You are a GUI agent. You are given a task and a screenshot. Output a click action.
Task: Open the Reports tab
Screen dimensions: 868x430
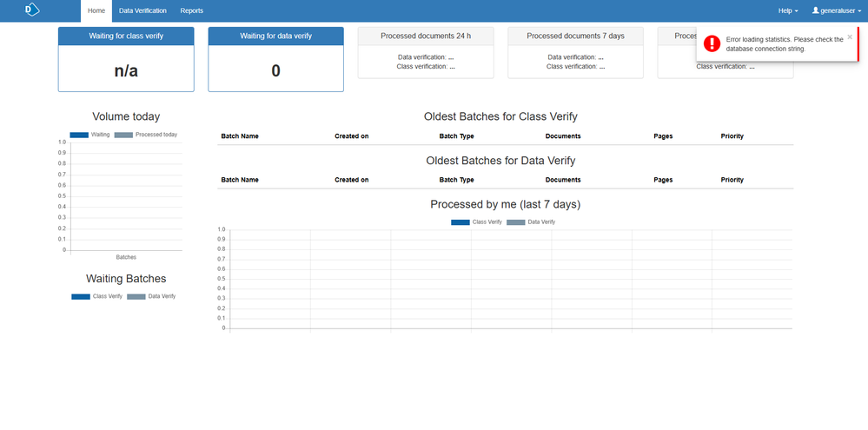191,10
